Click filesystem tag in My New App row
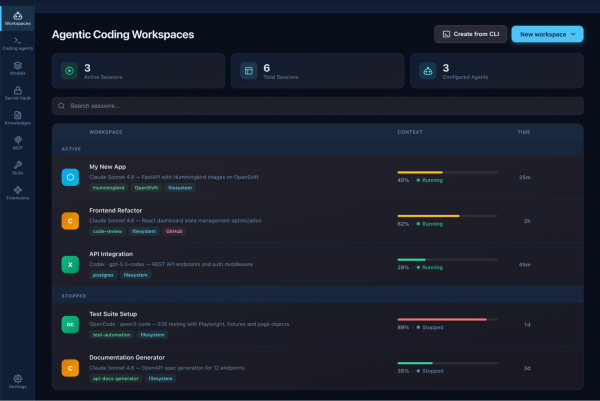Screen dimensions: 600x401 pyautogui.click(x=180, y=188)
